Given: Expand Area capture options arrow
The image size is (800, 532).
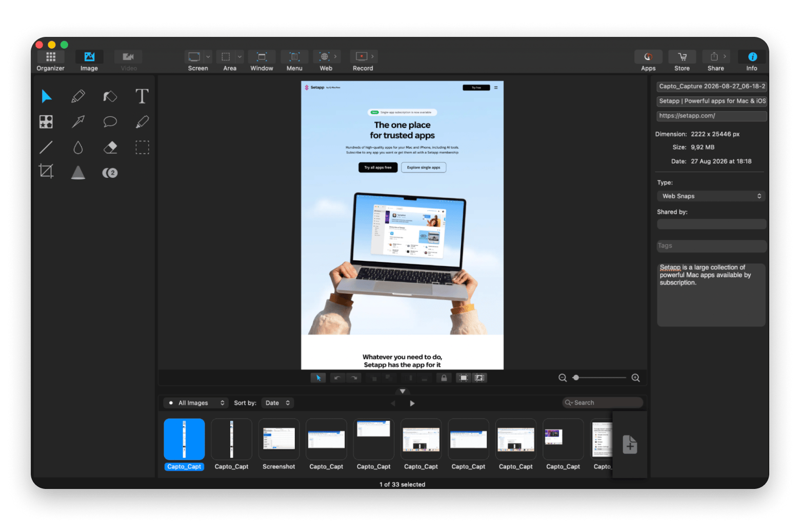Looking at the screenshot, I should pos(239,56).
